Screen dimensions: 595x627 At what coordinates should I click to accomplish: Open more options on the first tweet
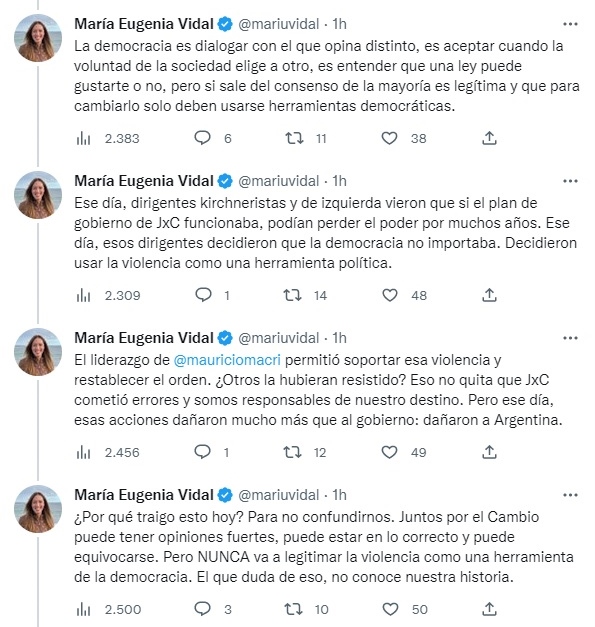(570, 24)
